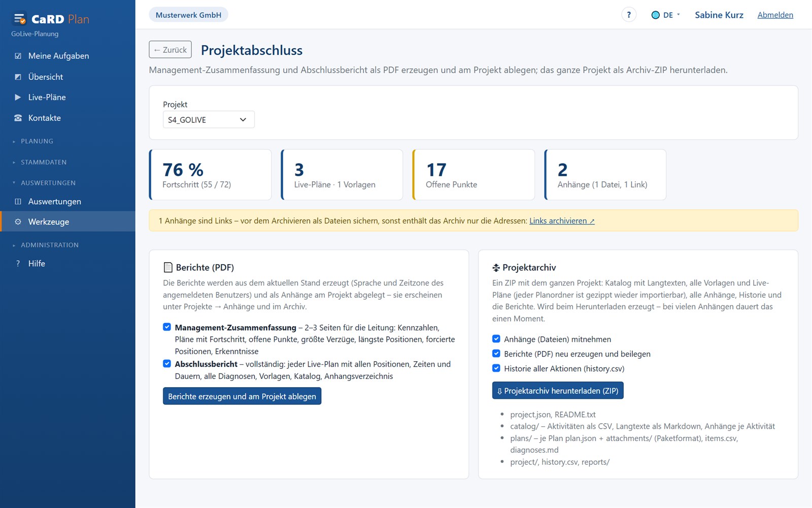Viewport: 812px width, 508px height.
Task: Open Meine Aufgaben in the sidebar
Action: tap(67, 56)
